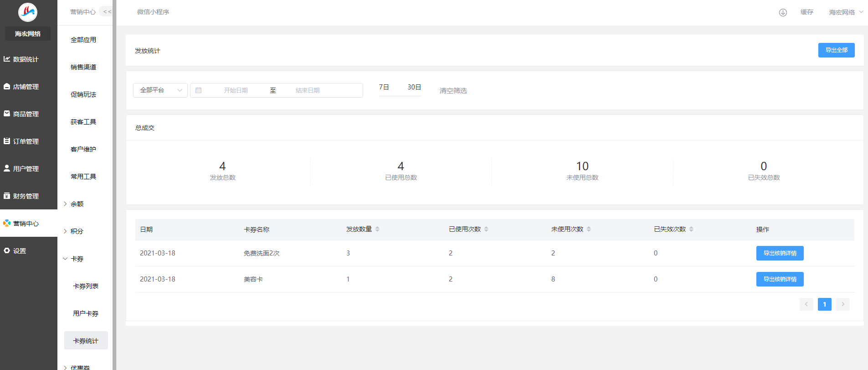
Task: Select the 30日 quick range
Action: (x=414, y=87)
